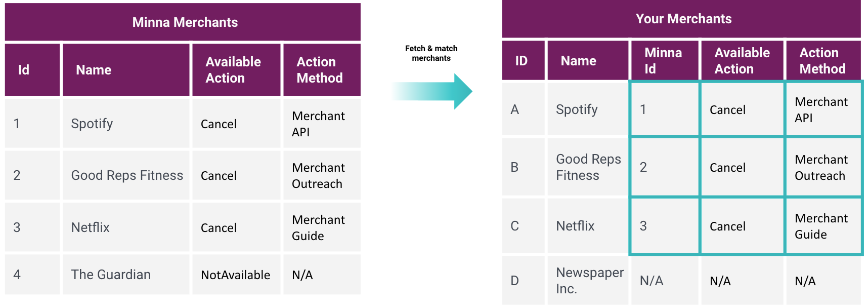Image resolution: width=868 pixels, height=307 pixels.
Task: Click Good Reps Fitness in Minna Merchants
Action: (127, 175)
